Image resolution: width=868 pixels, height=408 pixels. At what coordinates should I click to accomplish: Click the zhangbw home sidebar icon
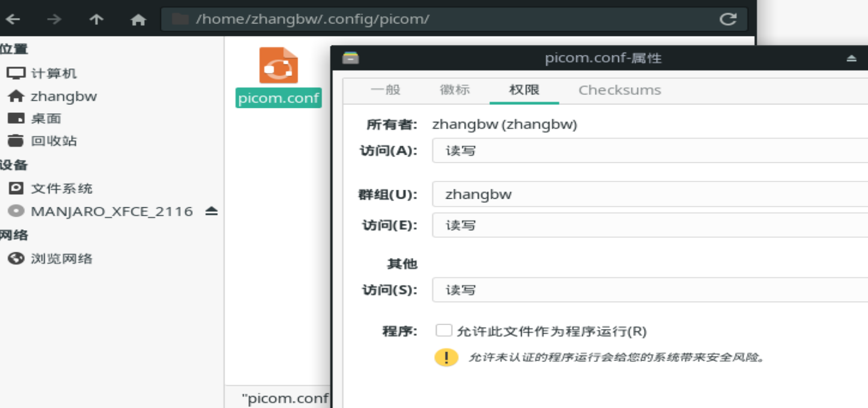16,96
